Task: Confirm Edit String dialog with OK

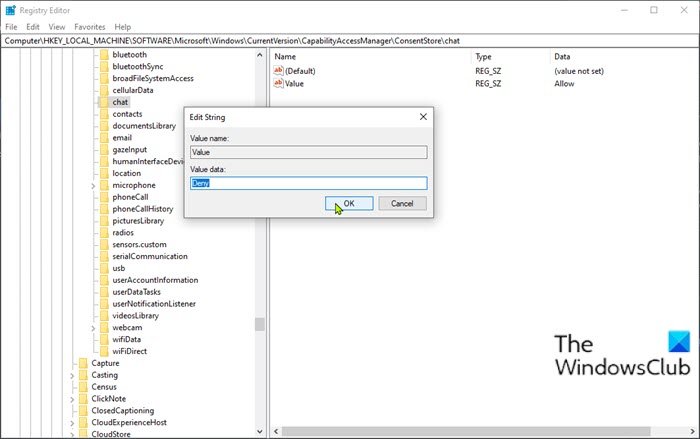Action: pyautogui.click(x=349, y=204)
